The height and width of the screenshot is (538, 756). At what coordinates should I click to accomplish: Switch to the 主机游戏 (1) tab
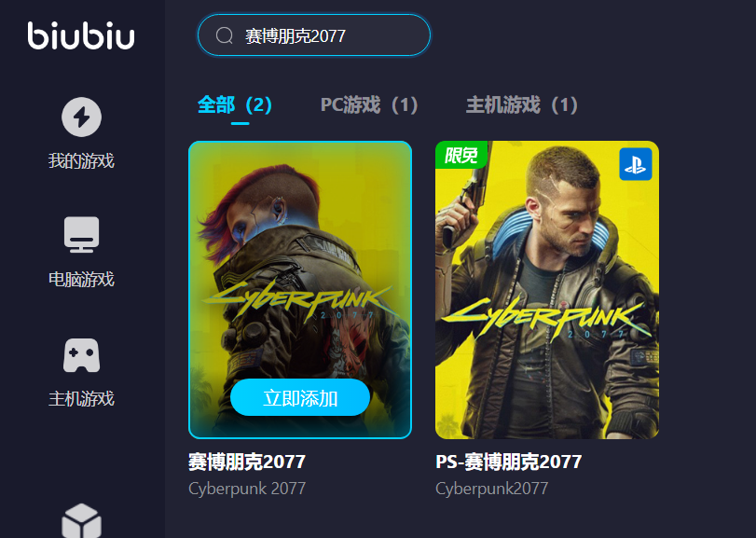tap(522, 104)
